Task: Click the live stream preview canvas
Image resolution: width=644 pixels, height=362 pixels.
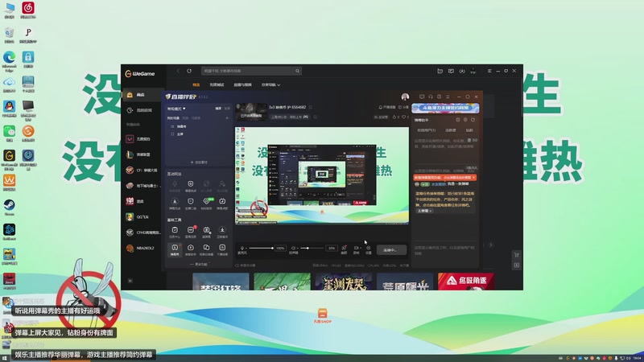Action: [322, 175]
